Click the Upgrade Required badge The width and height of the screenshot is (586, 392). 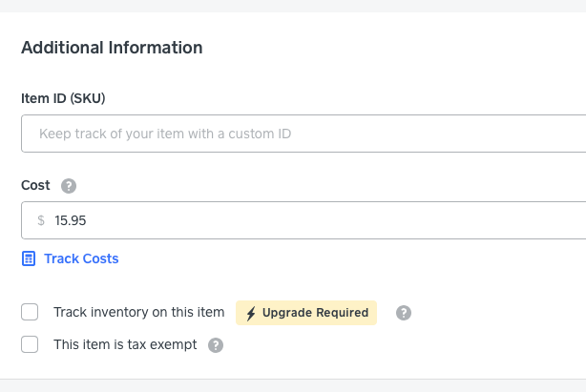306,313
